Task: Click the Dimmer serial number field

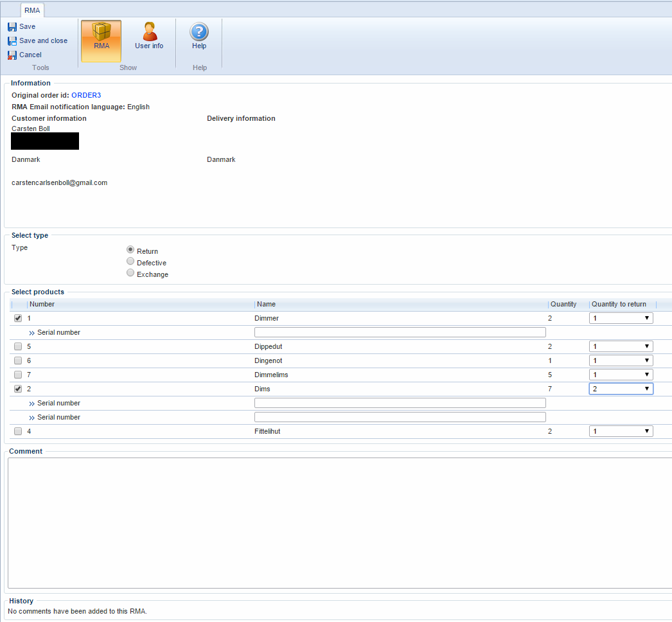Action: [x=400, y=332]
